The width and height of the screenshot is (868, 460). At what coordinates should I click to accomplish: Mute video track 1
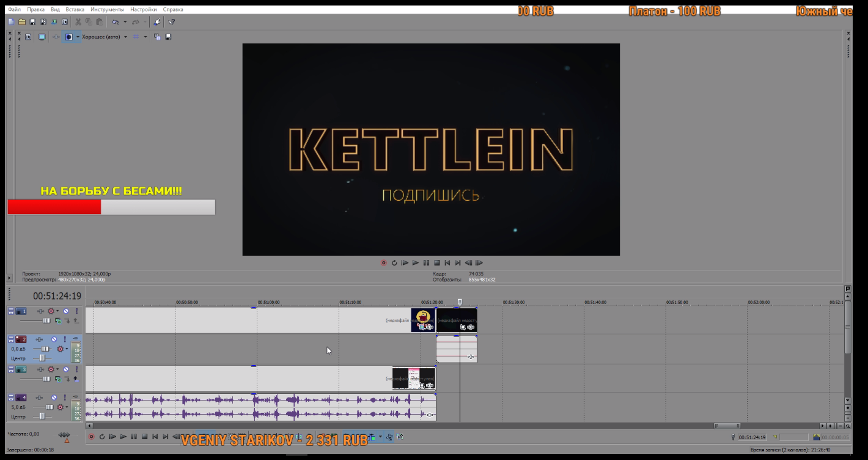tap(66, 311)
